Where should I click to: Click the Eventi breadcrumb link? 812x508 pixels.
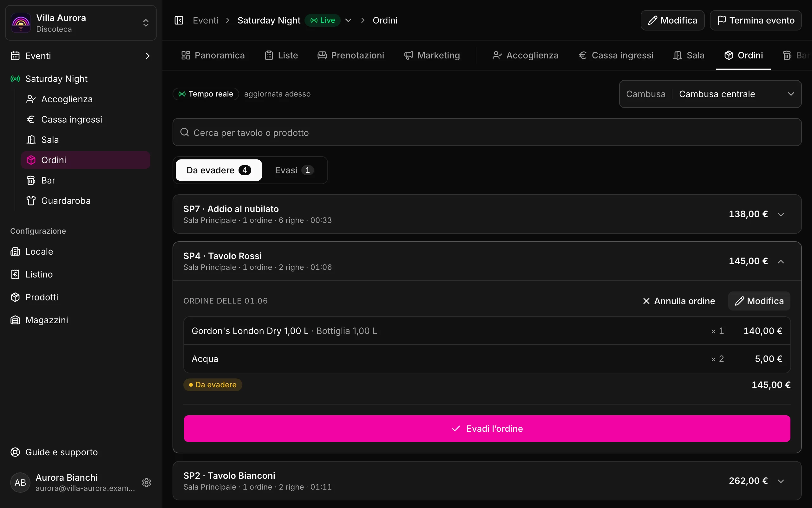(206, 21)
